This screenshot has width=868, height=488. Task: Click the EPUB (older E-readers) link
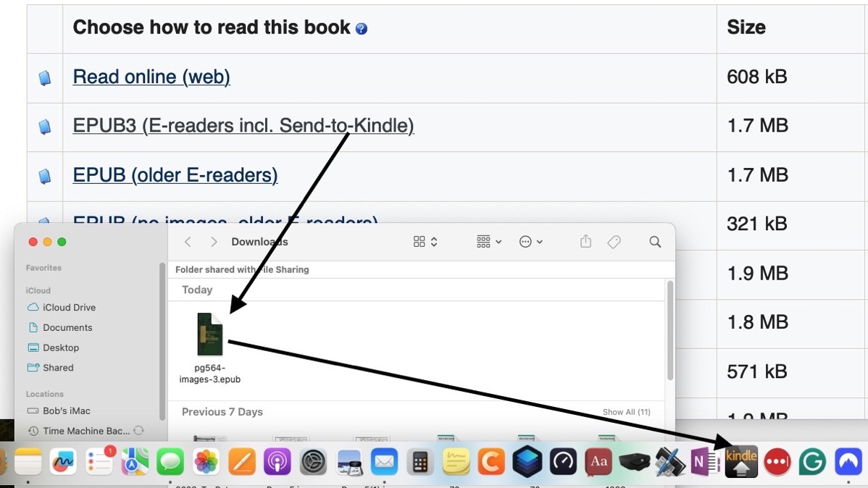click(175, 175)
